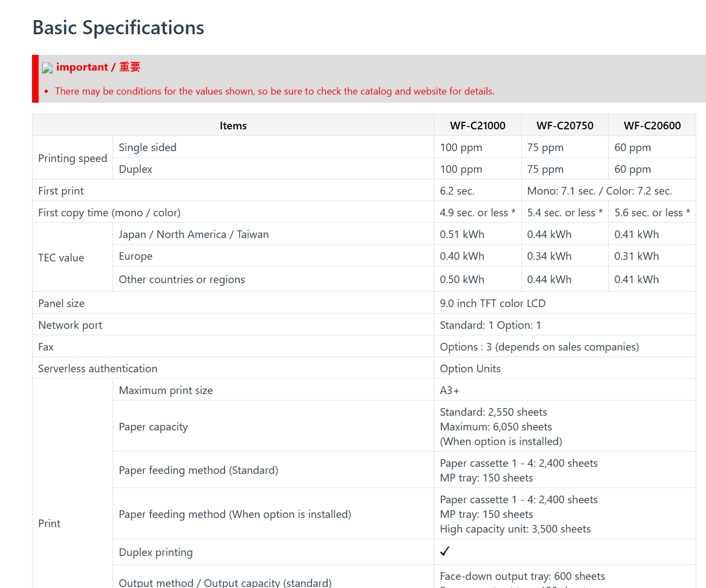706x588 pixels.
Task: Click the "Options : 3 (depends on sales companies)" cell
Action: (x=539, y=347)
